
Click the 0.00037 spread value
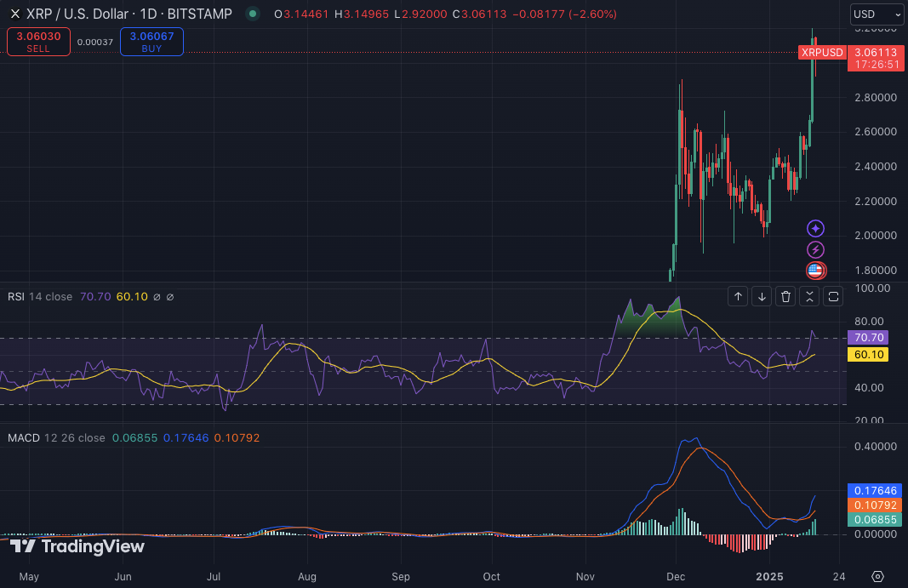tap(95, 42)
